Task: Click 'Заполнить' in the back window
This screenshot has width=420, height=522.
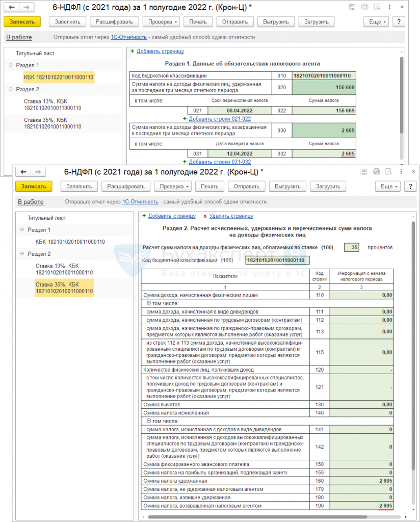Action: point(67,21)
